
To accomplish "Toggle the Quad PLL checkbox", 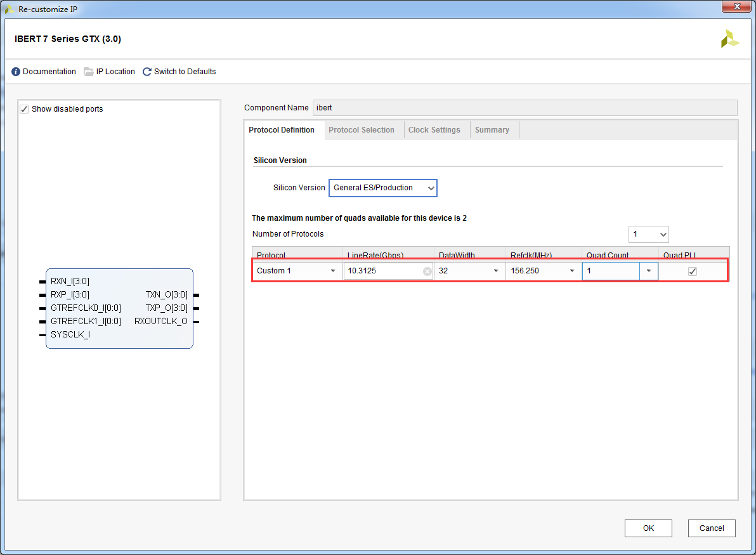I will (693, 271).
